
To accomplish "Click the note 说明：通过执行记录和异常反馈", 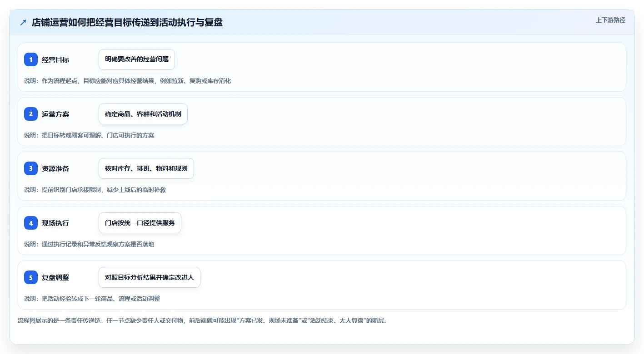I will click(89, 244).
